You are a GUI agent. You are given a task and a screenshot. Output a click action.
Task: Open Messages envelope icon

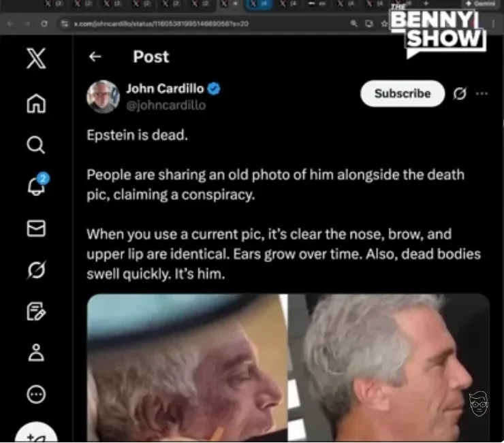[36, 229]
